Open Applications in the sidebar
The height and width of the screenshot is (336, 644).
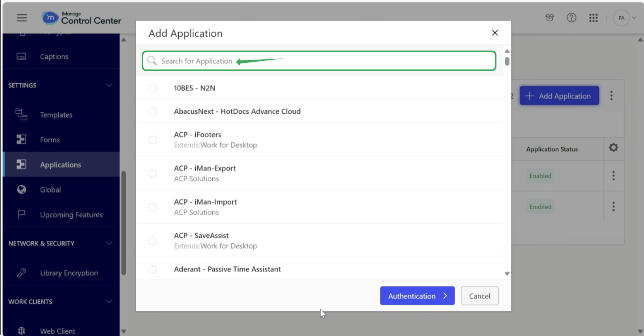pos(61,165)
